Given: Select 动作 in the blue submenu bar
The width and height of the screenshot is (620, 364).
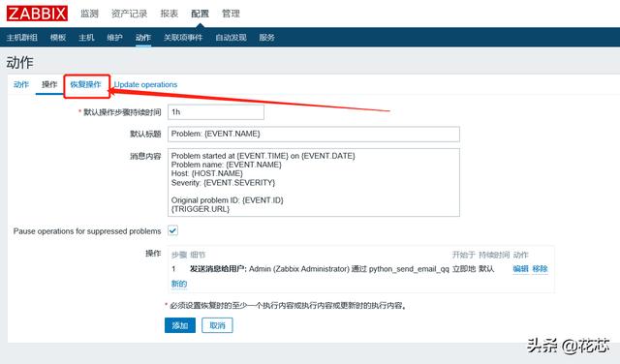Looking at the screenshot, I should point(143,38).
